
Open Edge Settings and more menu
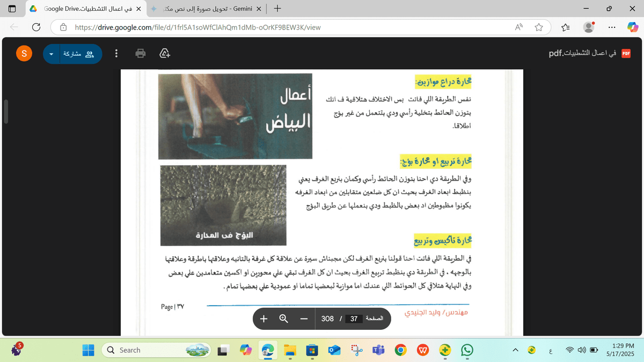point(612,27)
